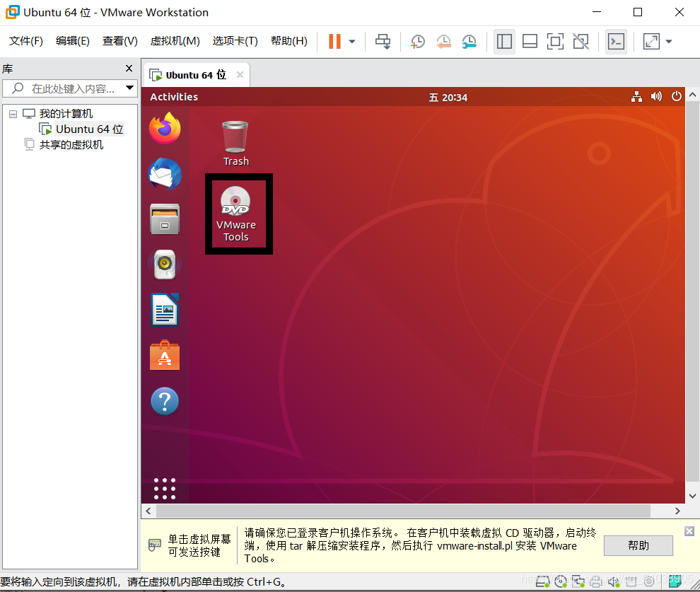Click the vertical scrollbar up arrow

692,95
